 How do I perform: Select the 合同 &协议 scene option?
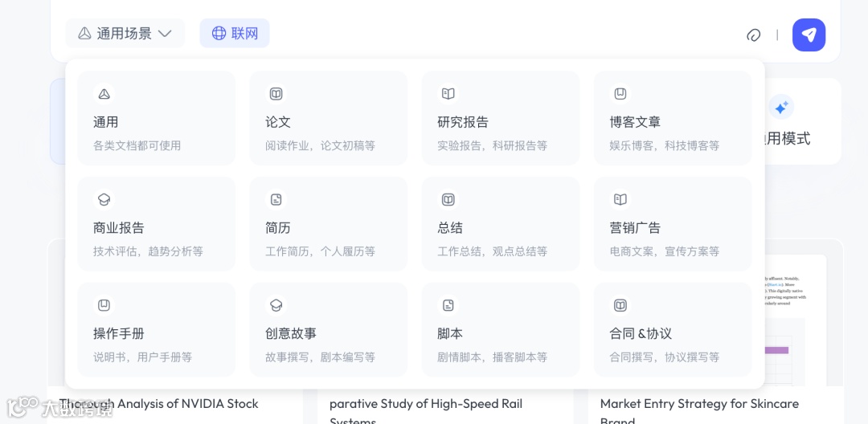point(673,329)
